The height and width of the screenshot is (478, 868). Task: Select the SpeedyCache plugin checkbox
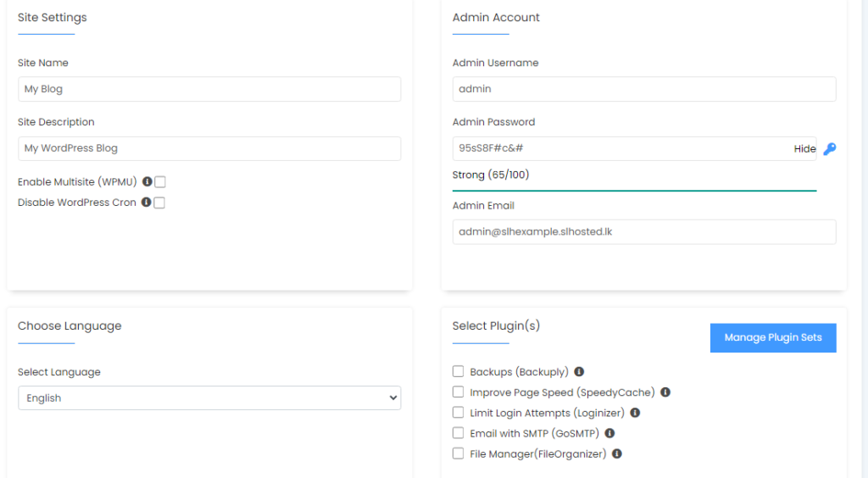click(x=459, y=392)
